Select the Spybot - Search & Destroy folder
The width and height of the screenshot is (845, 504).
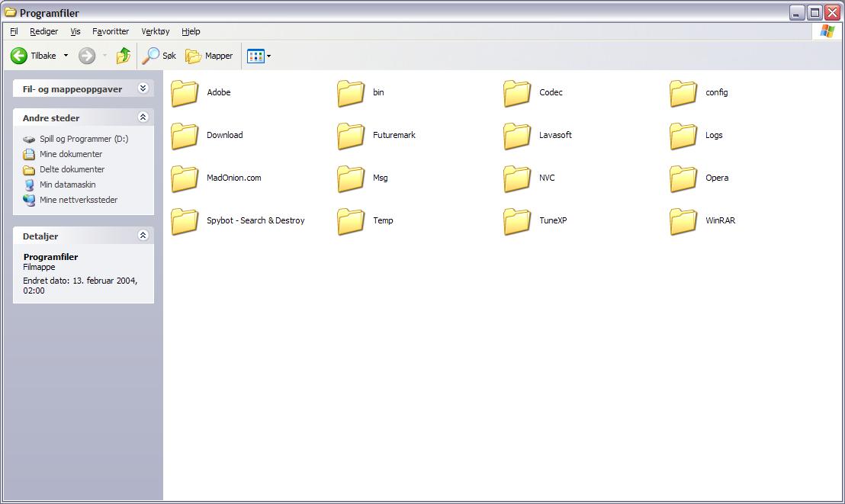[185, 221]
